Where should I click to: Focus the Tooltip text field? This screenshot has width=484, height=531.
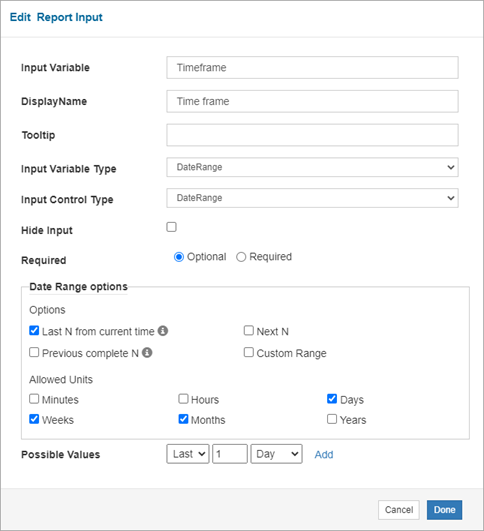tap(312, 135)
